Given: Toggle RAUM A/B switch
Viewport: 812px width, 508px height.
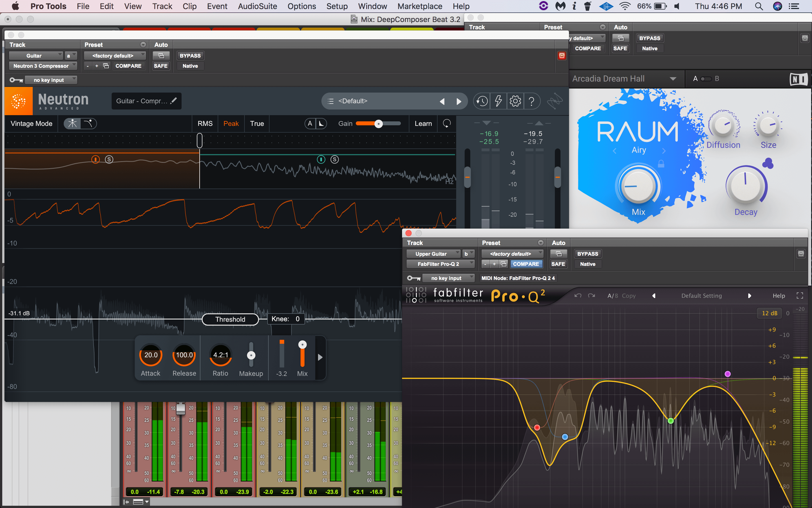Looking at the screenshot, I should point(706,79).
